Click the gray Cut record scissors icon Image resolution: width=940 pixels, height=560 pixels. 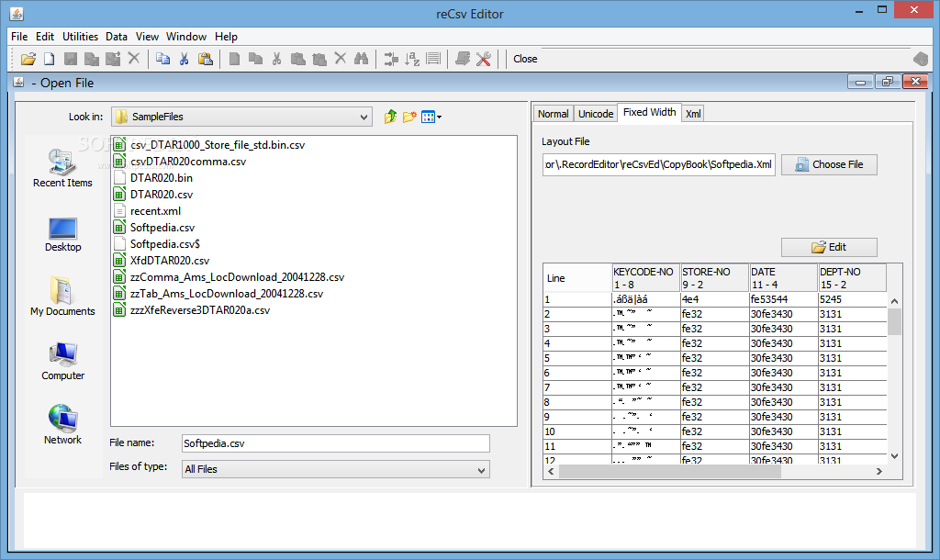click(276, 59)
